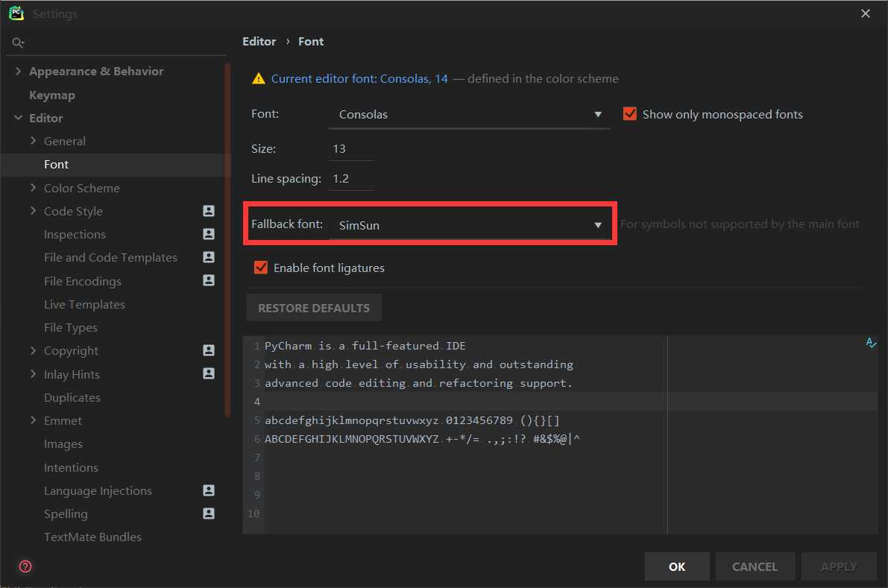The width and height of the screenshot is (888, 588).
Task: Click the project icon beside Spelling
Action: click(209, 513)
